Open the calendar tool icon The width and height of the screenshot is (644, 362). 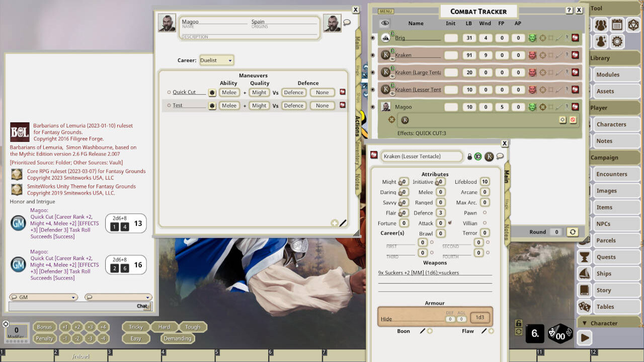617,25
